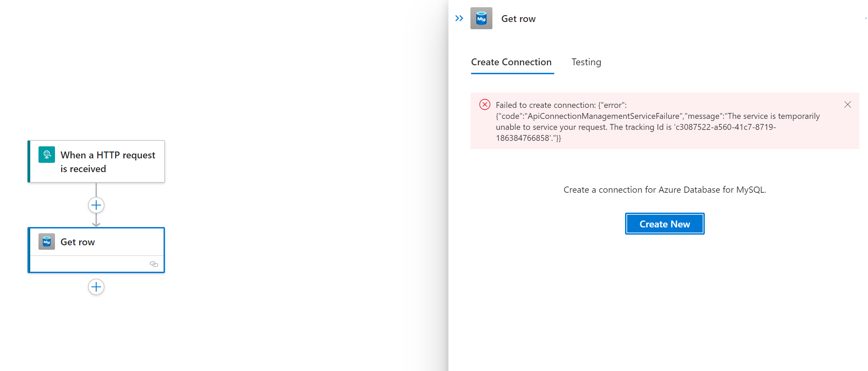Collapse the panel with the double-chevron icon

click(459, 18)
